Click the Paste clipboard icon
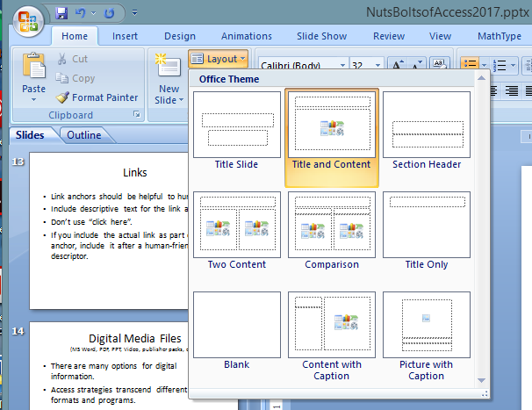This screenshot has height=410, width=532. click(33, 66)
